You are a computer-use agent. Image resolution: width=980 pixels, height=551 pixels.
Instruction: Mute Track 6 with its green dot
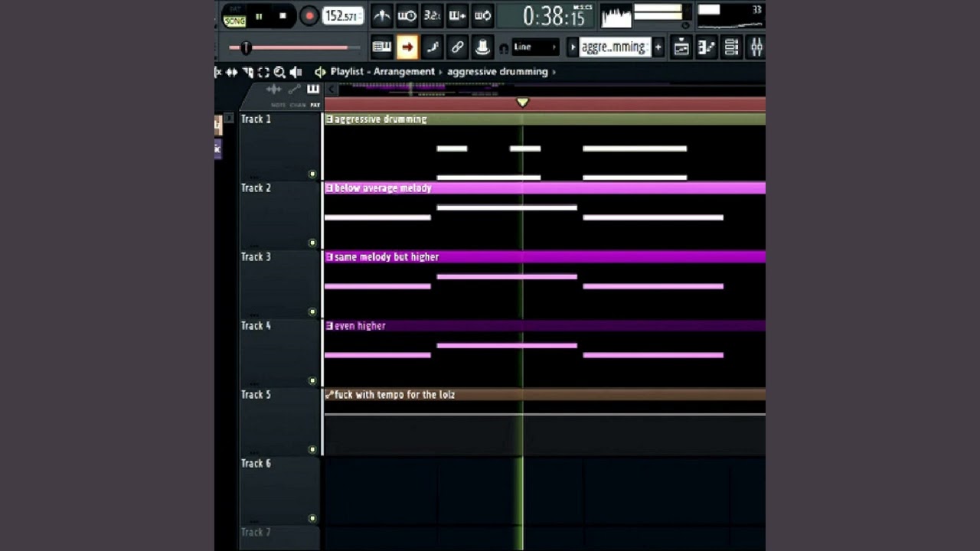[x=312, y=519]
